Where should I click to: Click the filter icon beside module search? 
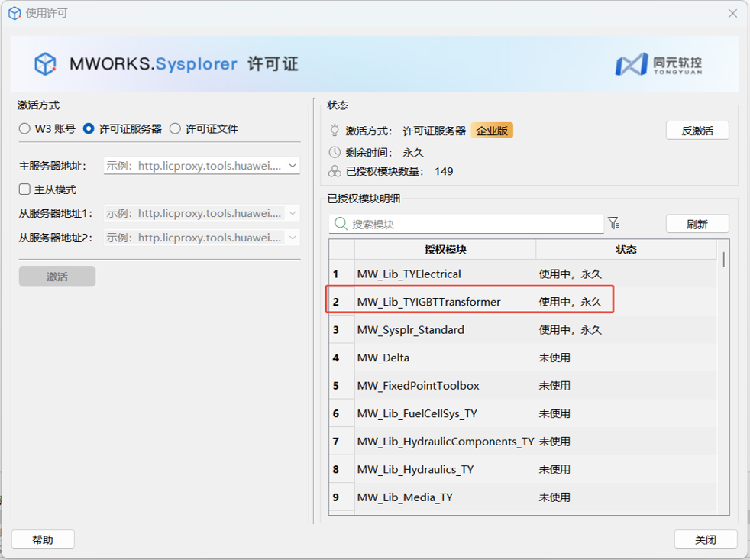tap(614, 223)
